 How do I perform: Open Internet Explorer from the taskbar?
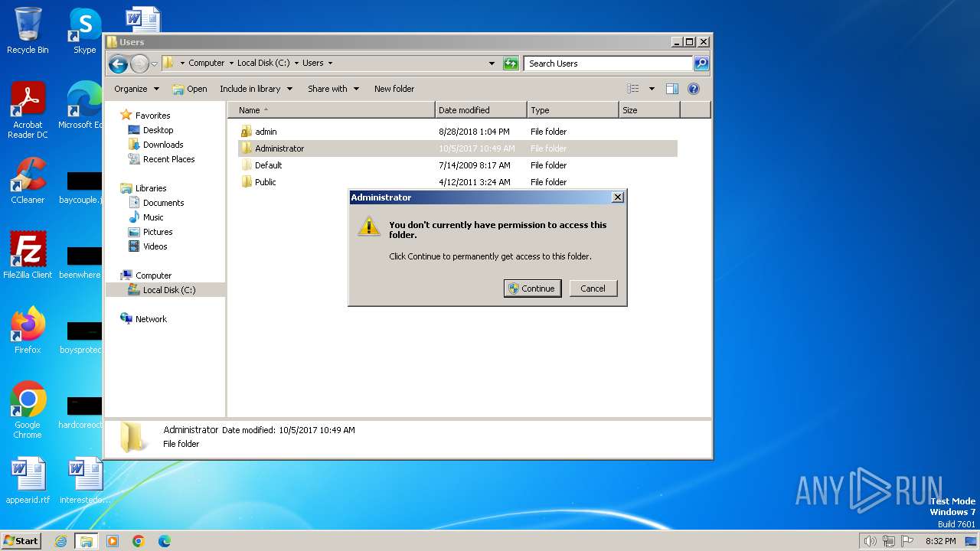tap(61, 541)
